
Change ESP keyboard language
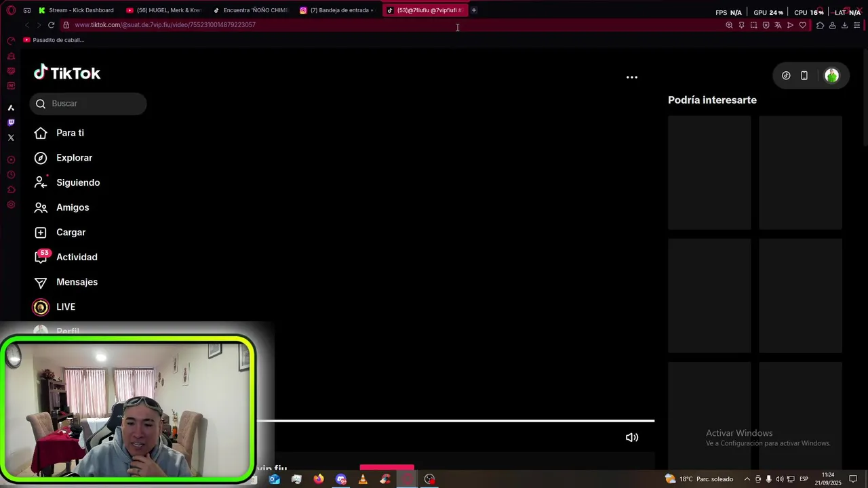[804, 479]
